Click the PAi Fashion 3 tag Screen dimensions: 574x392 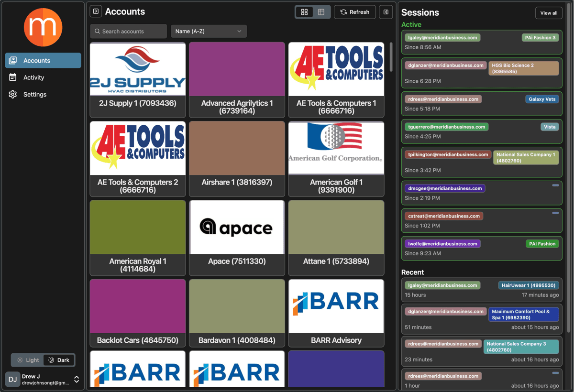(540, 37)
